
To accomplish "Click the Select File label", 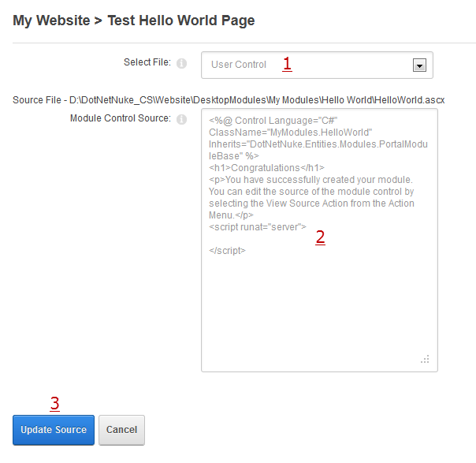I will [x=147, y=62].
